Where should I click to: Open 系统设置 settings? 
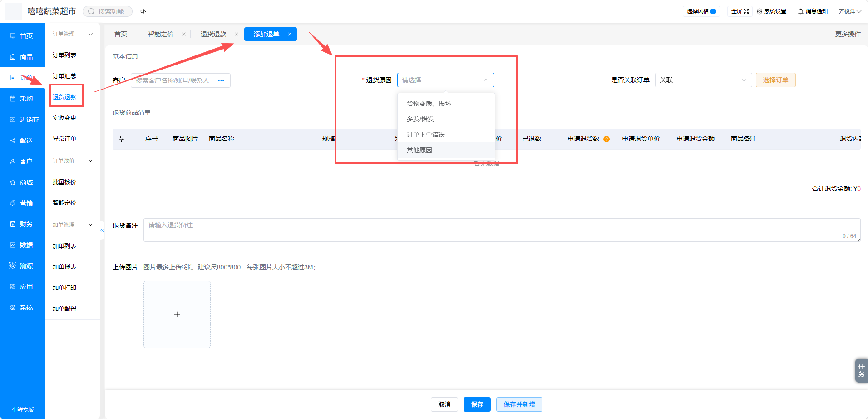point(771,11)
